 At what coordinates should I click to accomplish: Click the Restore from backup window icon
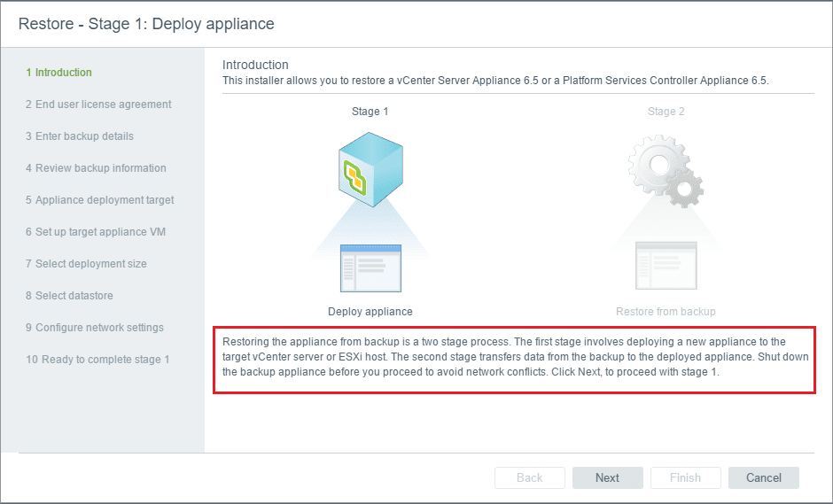(666, 266)
